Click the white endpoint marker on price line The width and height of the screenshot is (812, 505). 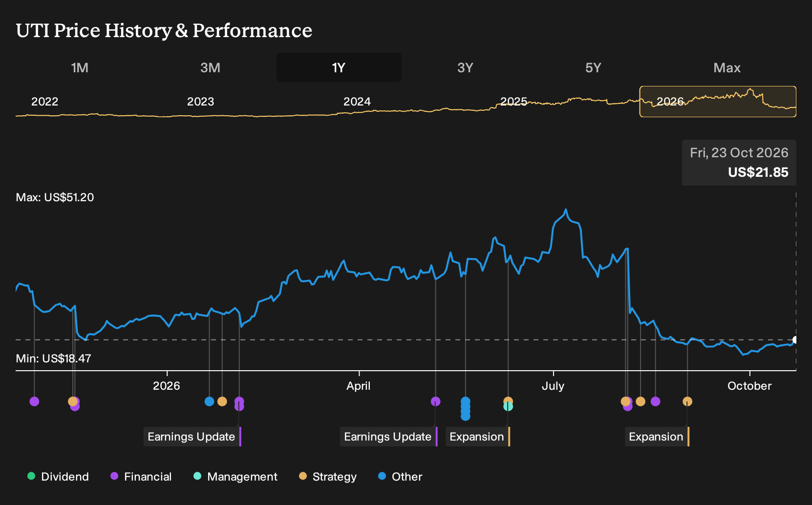tap(795, 340)
